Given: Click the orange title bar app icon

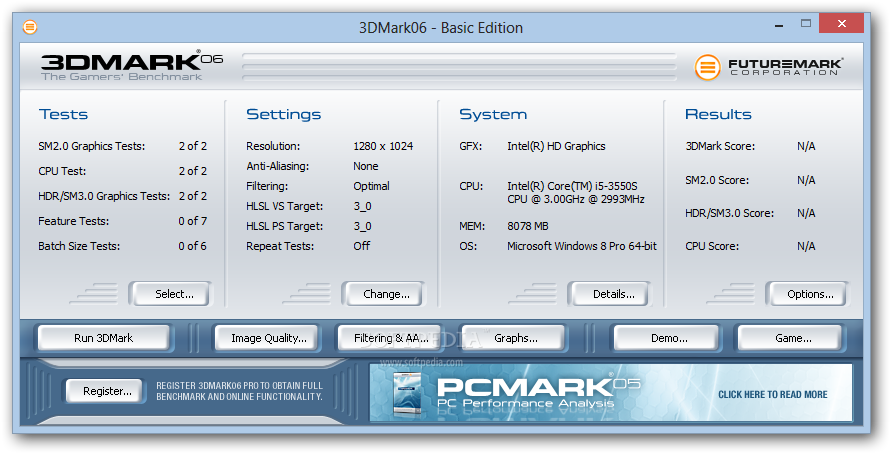Looking at the screenshot, I should coord(30,27).
